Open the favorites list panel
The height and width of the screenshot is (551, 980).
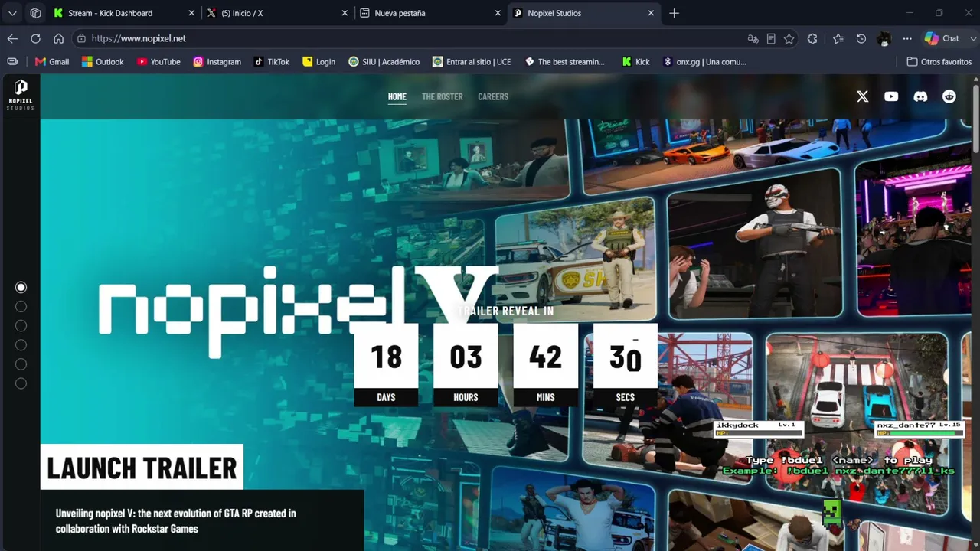(838, 38)
